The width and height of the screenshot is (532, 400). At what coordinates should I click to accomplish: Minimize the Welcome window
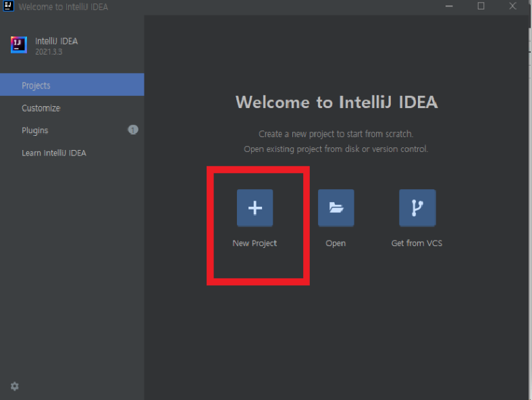(449, 6)
